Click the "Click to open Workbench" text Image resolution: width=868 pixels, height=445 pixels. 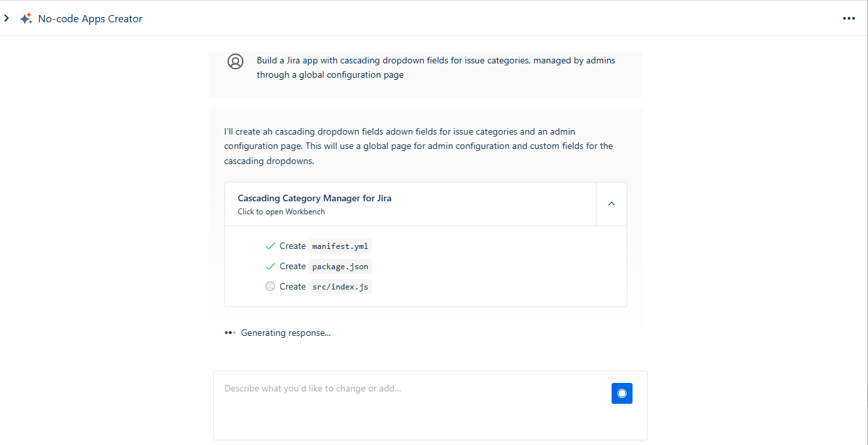click(281, 212)
